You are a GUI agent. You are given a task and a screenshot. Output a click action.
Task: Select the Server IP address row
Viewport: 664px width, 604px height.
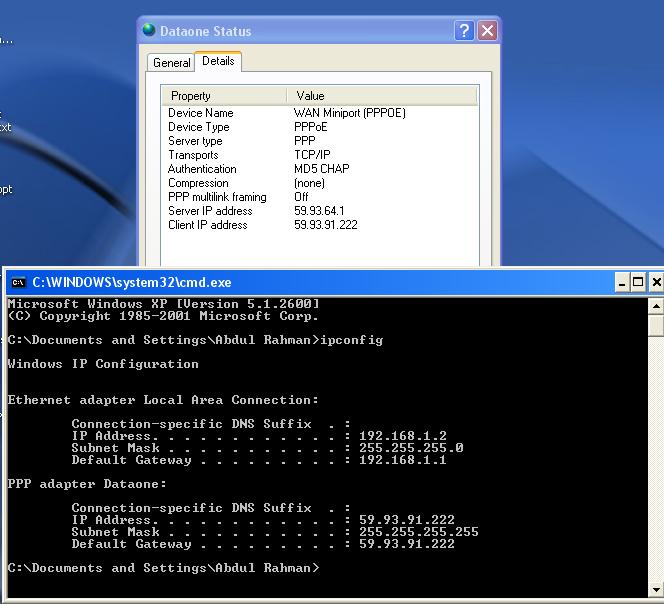(x=320, y=211)
